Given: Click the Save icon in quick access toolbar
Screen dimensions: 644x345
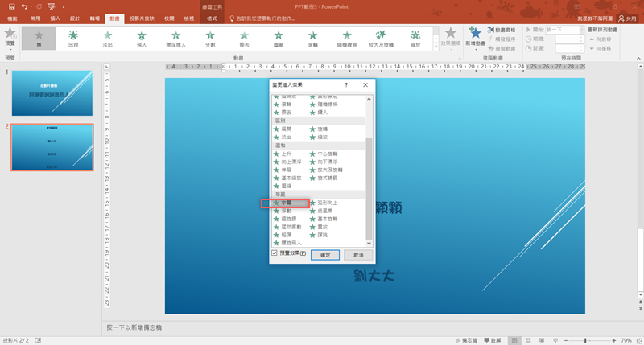Looking at the screenshot, I should point(10,6).
